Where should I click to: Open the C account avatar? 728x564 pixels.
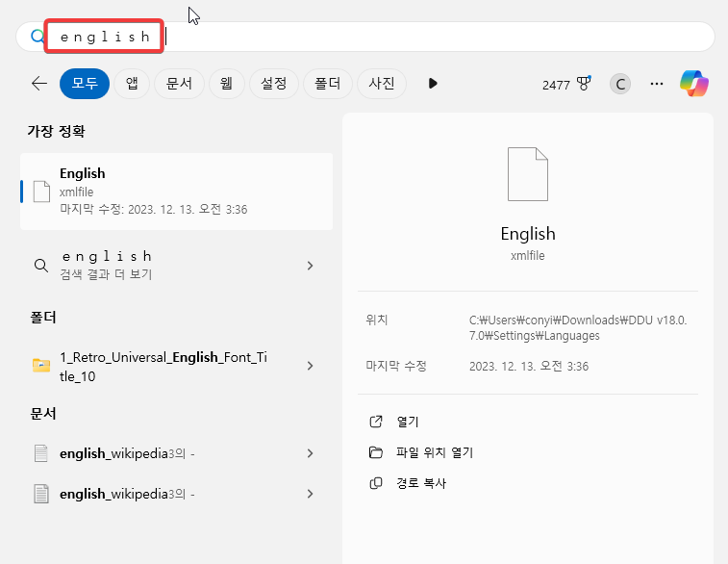point(620,84)
